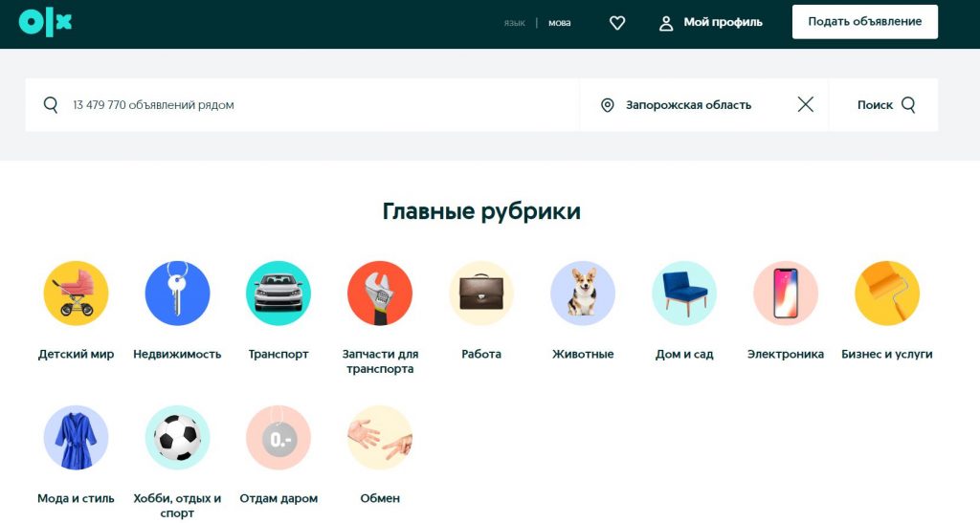Open the Детский мир stroller icon
The width and height of the screenshot is (980, 523).
(x=76, y=294)
